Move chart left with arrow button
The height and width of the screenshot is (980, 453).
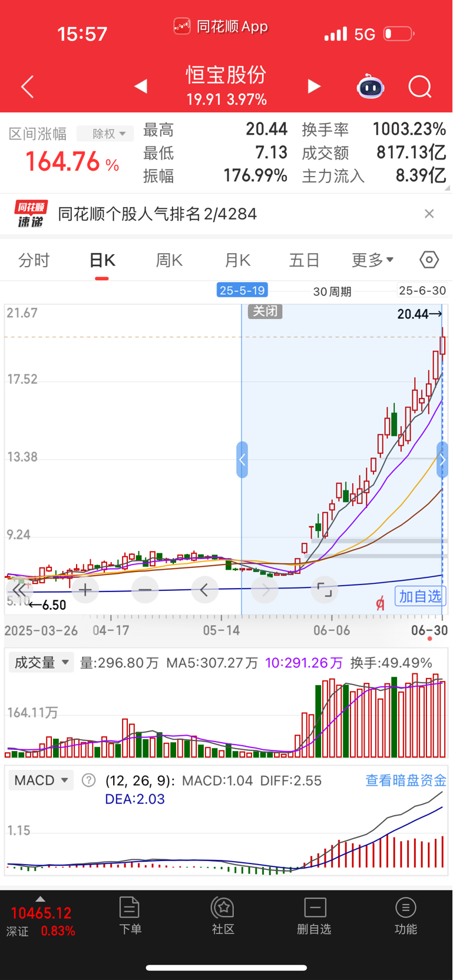[205, 590]
